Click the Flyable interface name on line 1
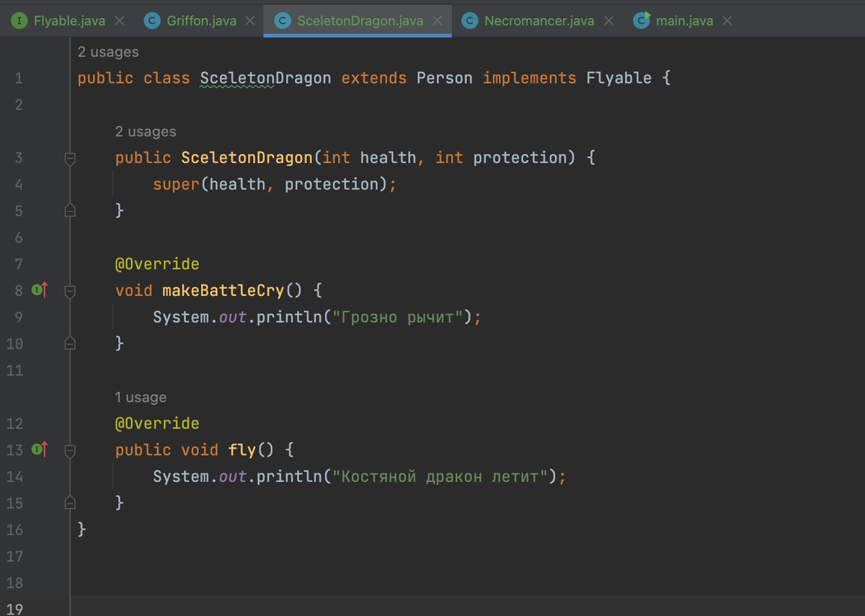The width and height of the screenshot is (865, 616). coord(618,78)
